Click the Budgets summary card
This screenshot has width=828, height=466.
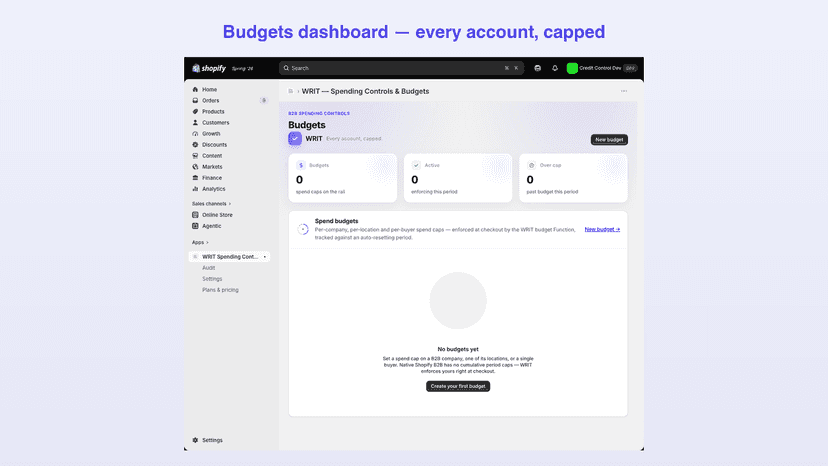343,178
